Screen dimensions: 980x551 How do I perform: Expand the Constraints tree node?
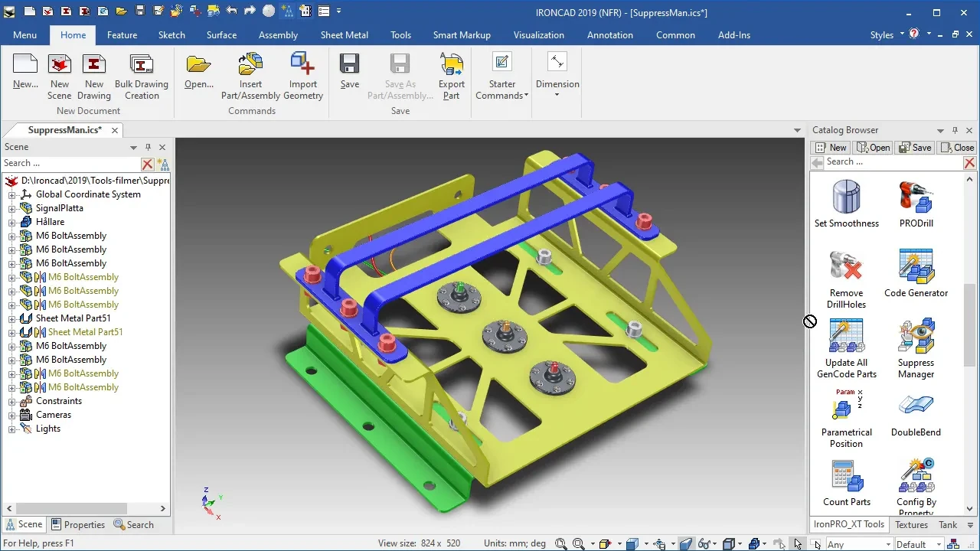pyautogui.click(x=11, y=401)
